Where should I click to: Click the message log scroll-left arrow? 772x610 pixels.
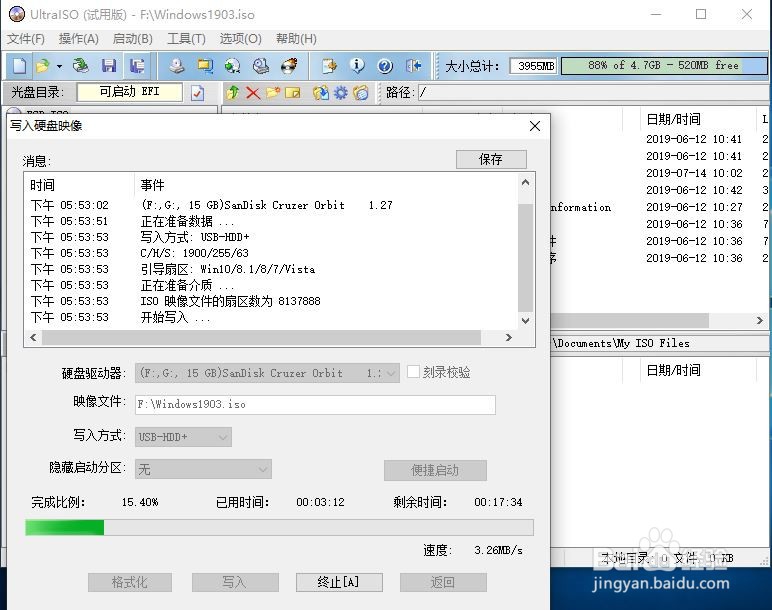tap(33, 337)
